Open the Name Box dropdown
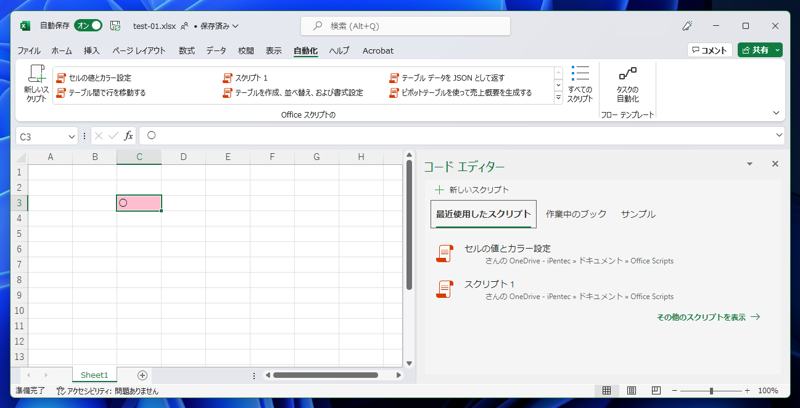This screenshot has width=800, height=408. (x=71, y=136)
